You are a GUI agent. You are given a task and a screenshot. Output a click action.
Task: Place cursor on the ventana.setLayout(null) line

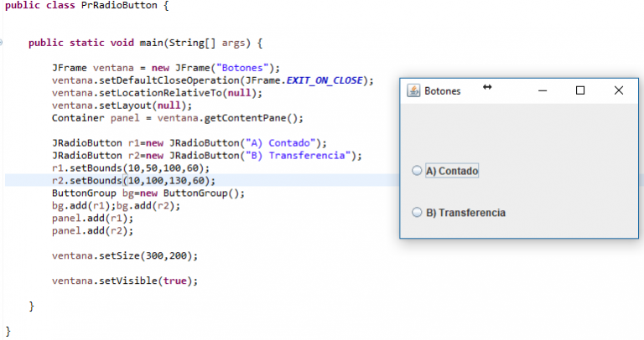[122, 106]
